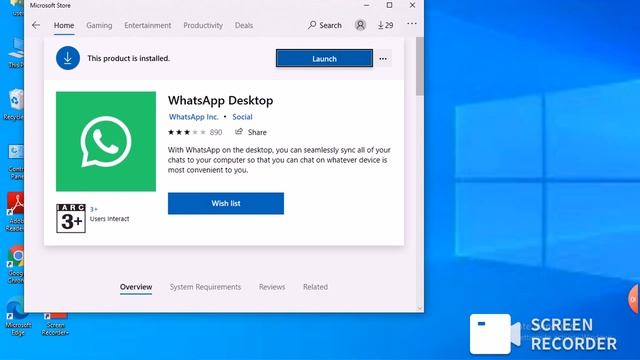Screen dimensions: 640x360
Task: Select the Adobe Reader desktop icon
Action: (x=14, y=212)
